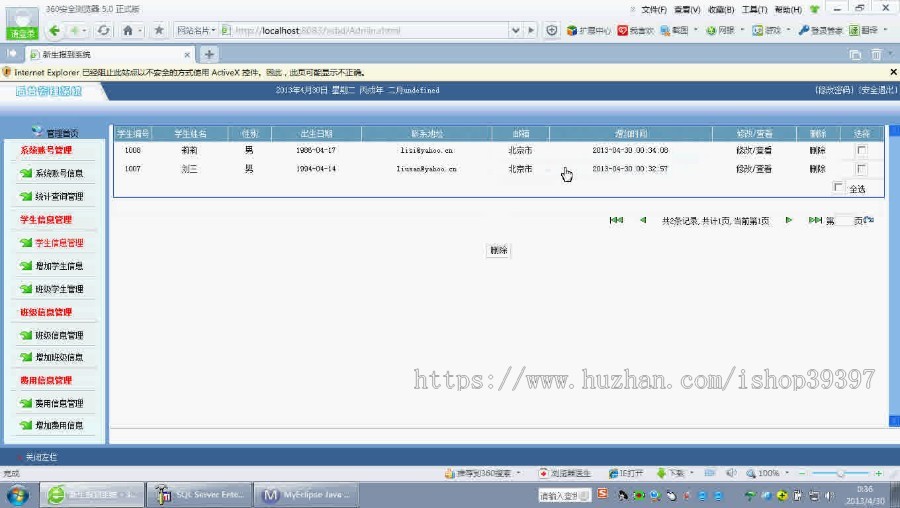This screenshot has width=900, height=508.
Task: Click the page number input field
Action: click(844, 220)
